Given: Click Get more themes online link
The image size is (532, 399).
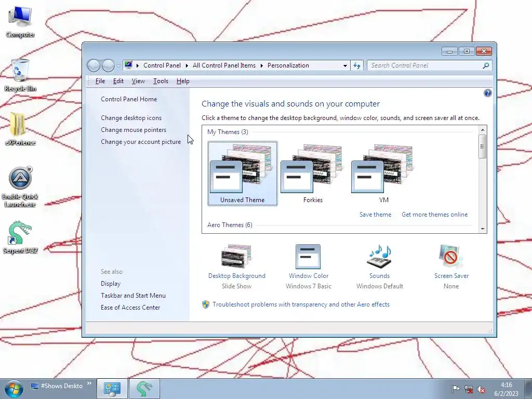Looking at the screenshot, I should pos(434,215).
